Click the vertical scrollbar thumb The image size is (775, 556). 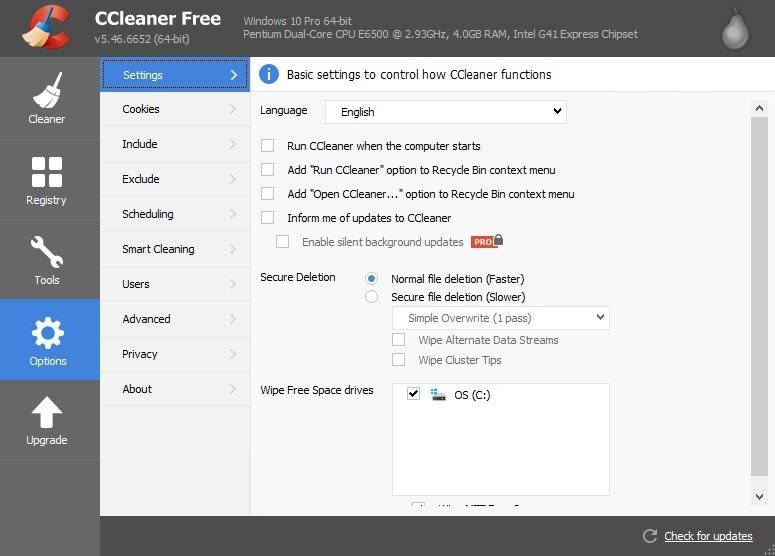pyautogui.click(x=759, y=297)
